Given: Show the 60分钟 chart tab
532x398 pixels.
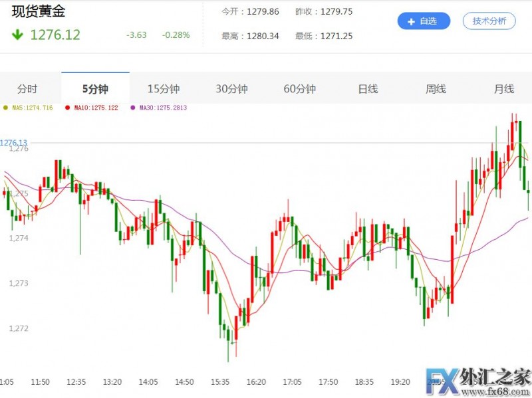Looking at the screenshot, I should (x=299, y=89).
